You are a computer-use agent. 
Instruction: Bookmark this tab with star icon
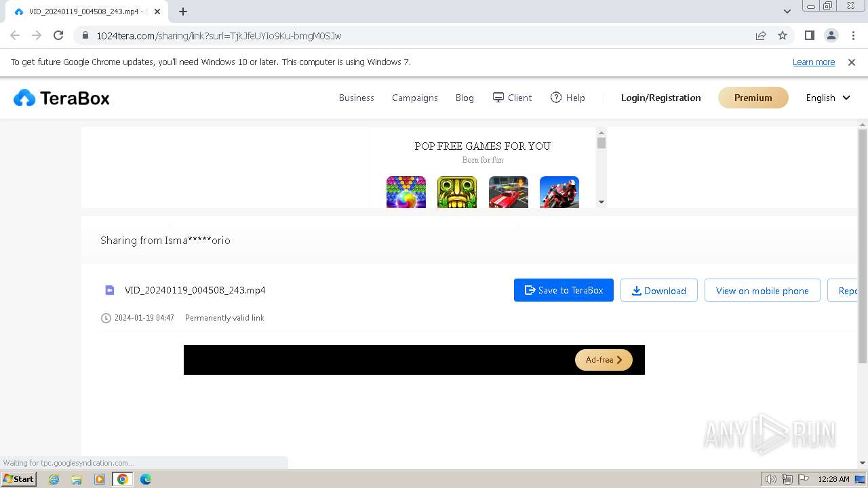(x=783, y=35)
